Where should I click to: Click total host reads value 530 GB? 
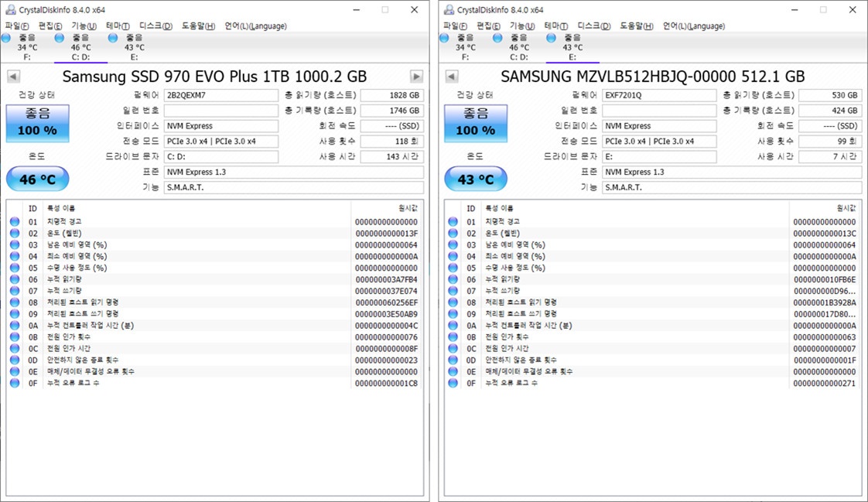830,95
